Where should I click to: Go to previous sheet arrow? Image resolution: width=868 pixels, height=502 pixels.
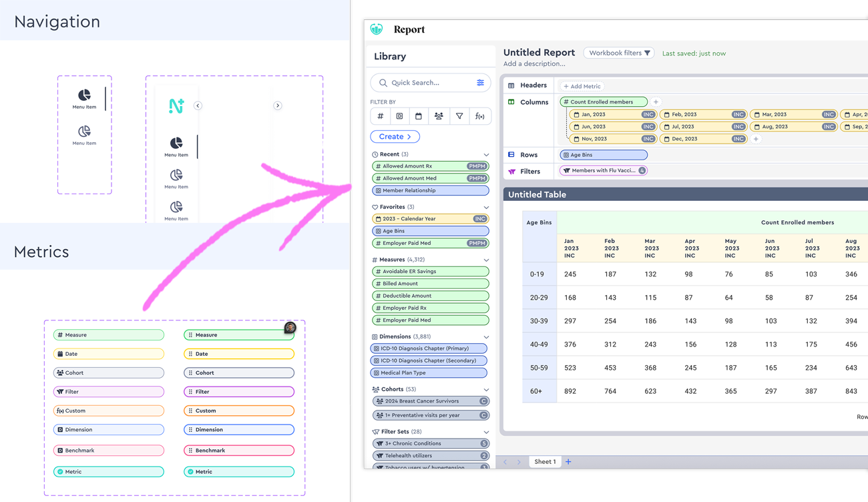click(x=505, y=461)
